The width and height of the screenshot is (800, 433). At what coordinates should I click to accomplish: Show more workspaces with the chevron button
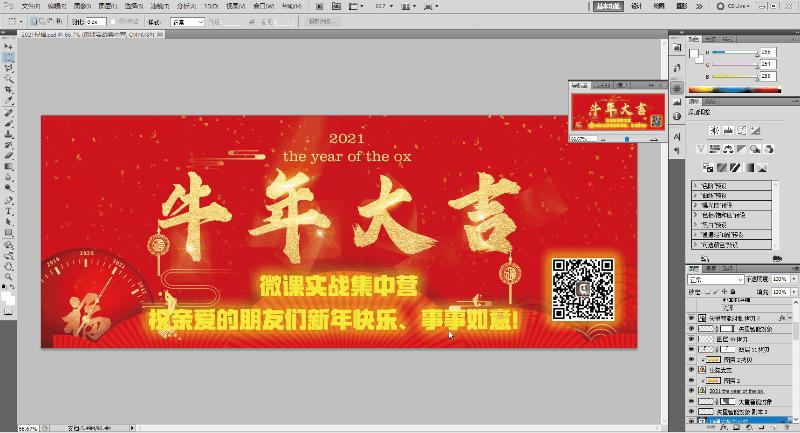point(699,6)
